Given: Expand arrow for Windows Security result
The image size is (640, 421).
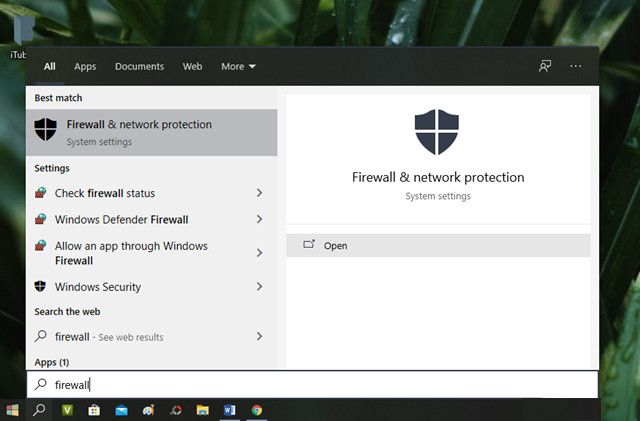Looking at the screenshot, I should (259, 287).
